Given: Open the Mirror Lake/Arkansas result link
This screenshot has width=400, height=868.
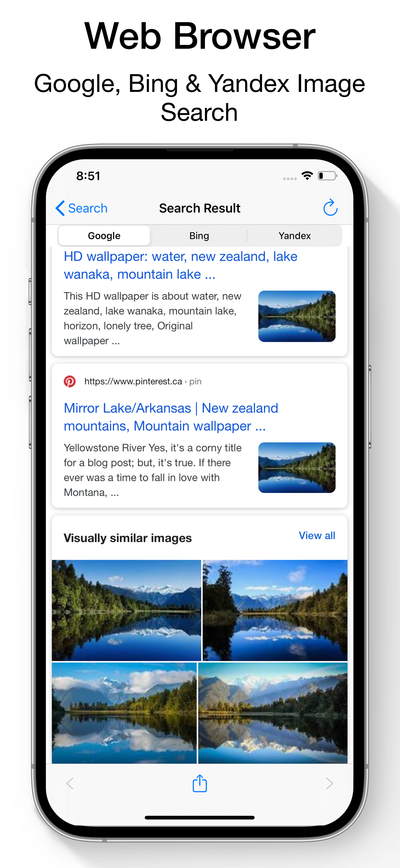Looking at the screenshot, I should [171, 417].
